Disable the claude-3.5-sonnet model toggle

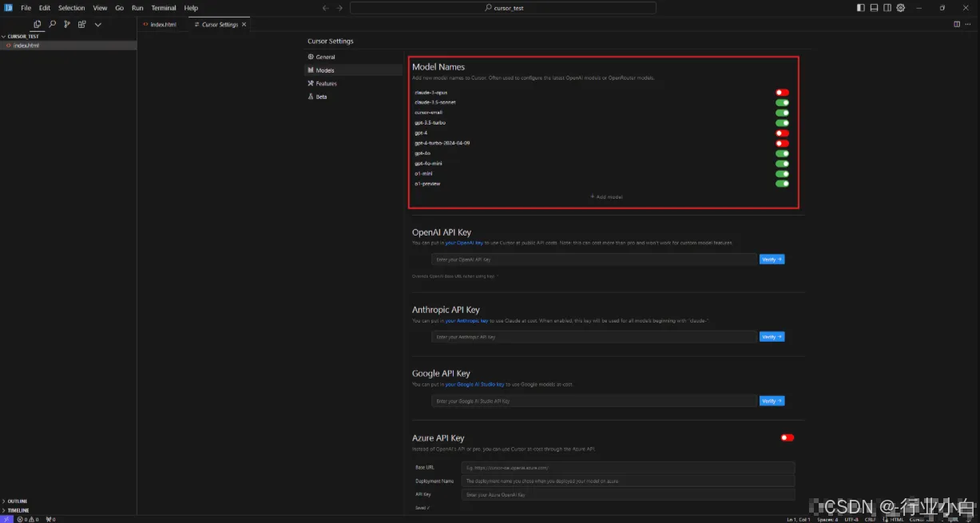pos(782,102)
